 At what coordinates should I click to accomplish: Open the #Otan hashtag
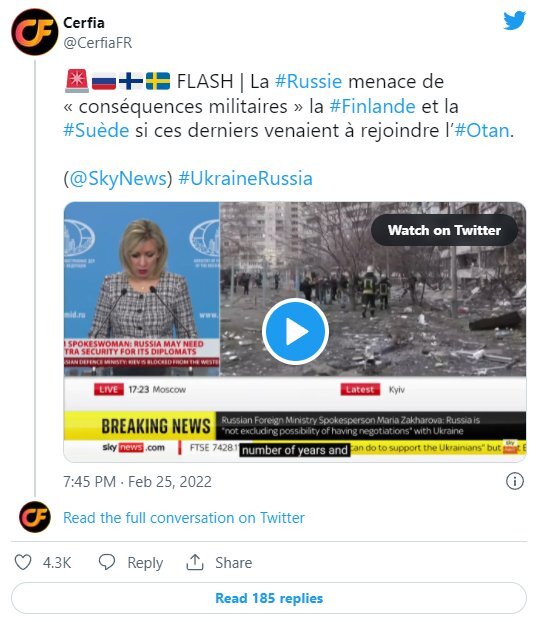pos(482,131)
